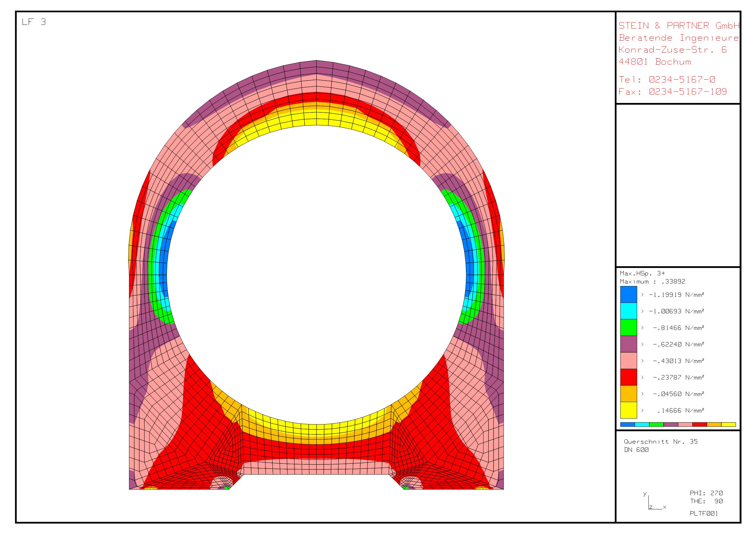Click the Maximum : .33892 value
This screenshot has height=534, width=756.
(x=652, y=282)
